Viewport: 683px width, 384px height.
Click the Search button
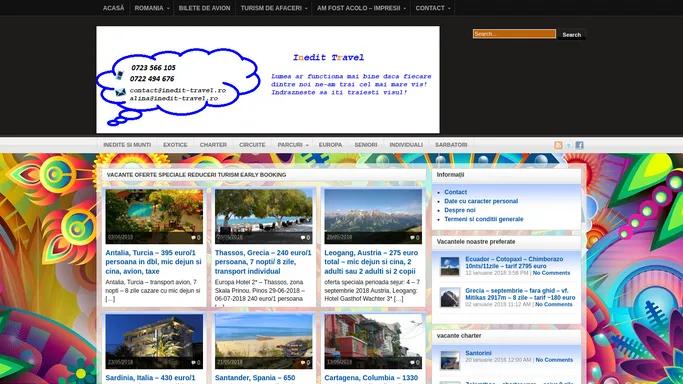571,34
